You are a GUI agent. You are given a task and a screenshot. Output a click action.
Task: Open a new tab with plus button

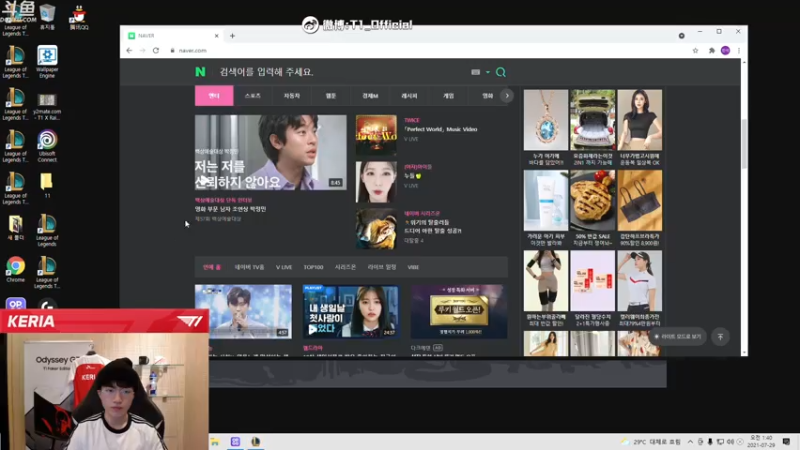point(233,36)
